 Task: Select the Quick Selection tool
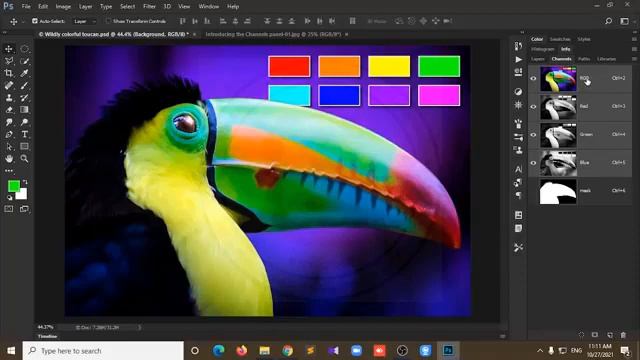[24, 61]
